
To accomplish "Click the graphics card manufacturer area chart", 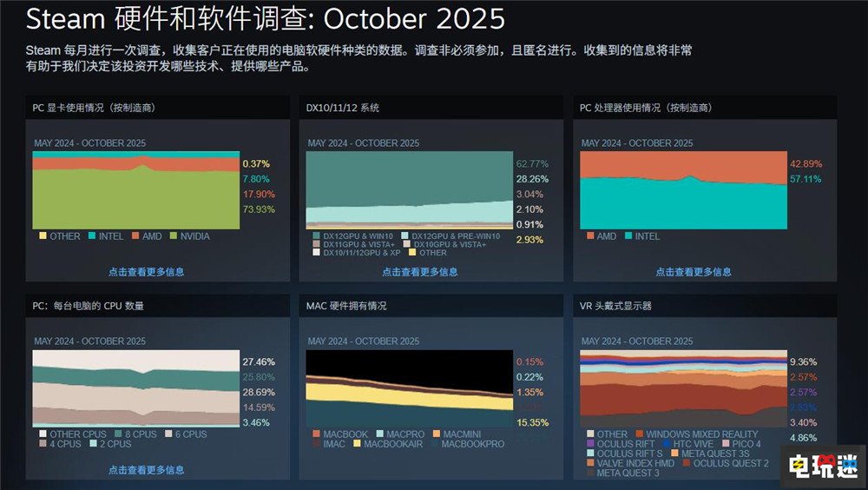I will tap(136, 190).
